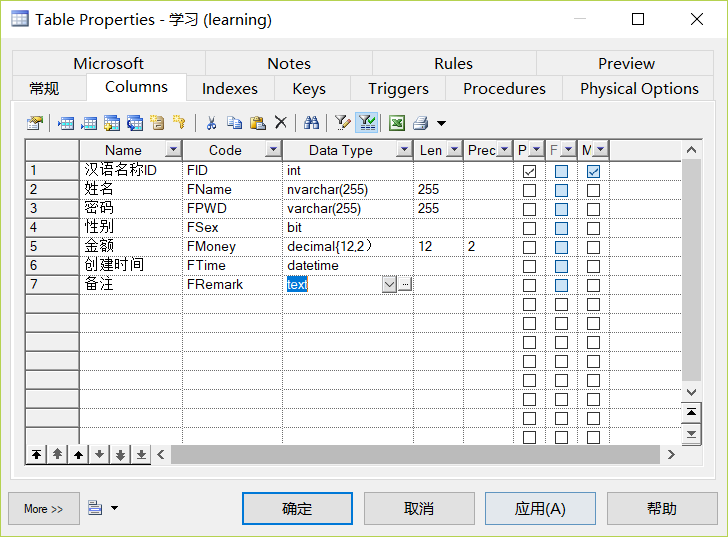Toggle Mandatory checkbox for FRemark row
Screen dimensions: 728x537
(x=593, y=285)
